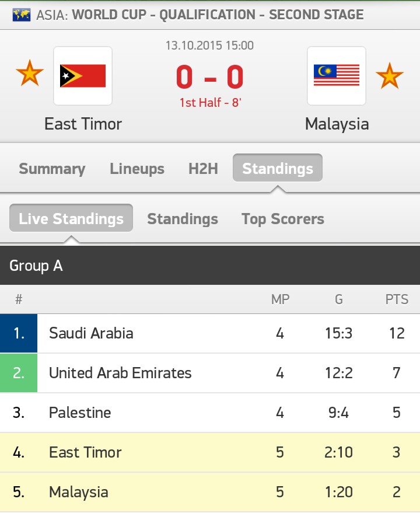The height and width of the screenshot is (520, 420).
Task: Click the blue rank 1 position badge
Action: 19,333
